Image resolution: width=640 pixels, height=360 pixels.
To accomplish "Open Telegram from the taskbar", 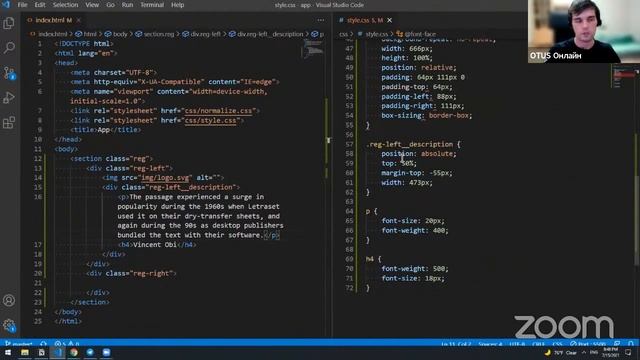I will coord(90,352).
